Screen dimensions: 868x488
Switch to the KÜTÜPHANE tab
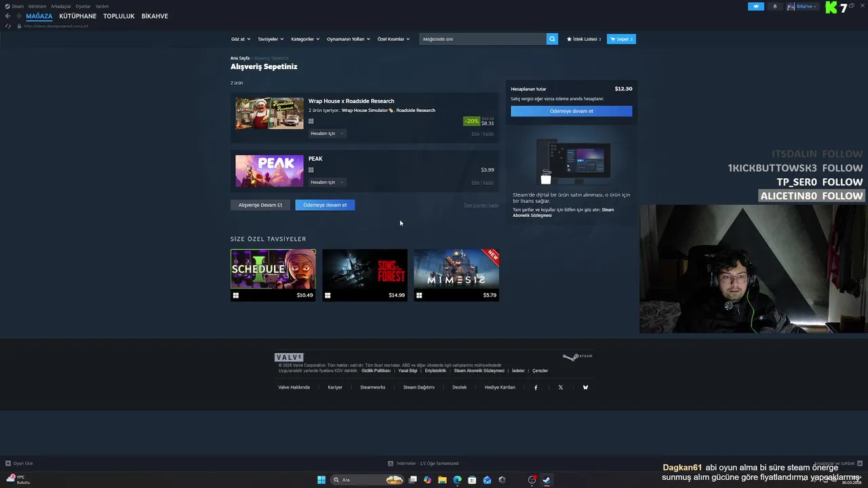click(x=78, y=16)
